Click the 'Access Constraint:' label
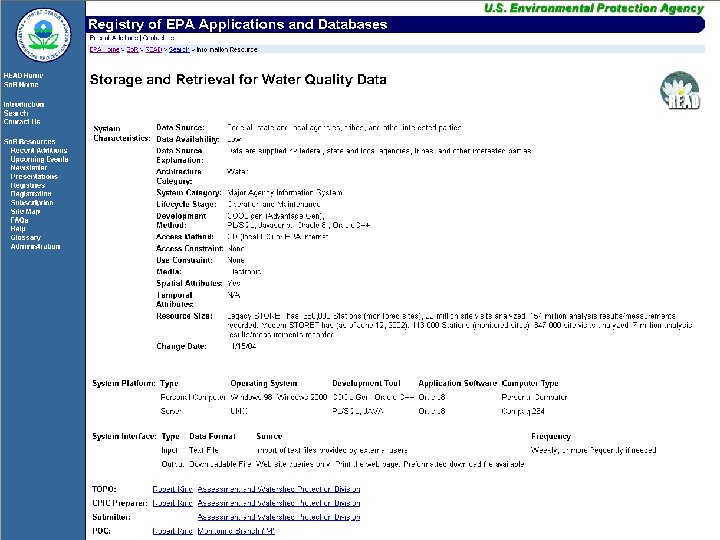The image size is (720, 540). 190,248
